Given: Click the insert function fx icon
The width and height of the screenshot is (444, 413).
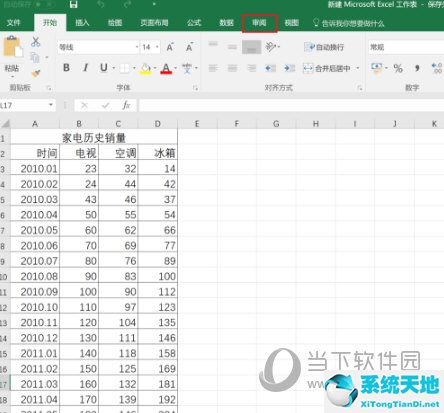Looking at the screenshot, I should coord(126,106).
